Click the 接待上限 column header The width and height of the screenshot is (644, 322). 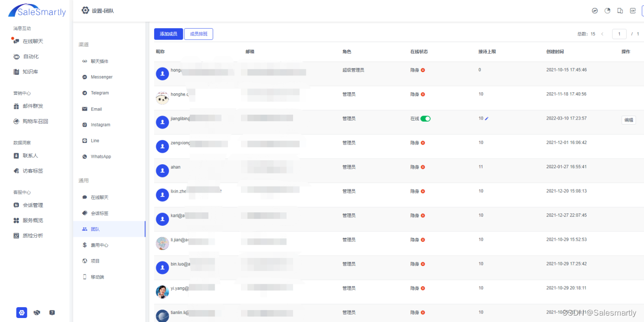(x=487, y=52)
